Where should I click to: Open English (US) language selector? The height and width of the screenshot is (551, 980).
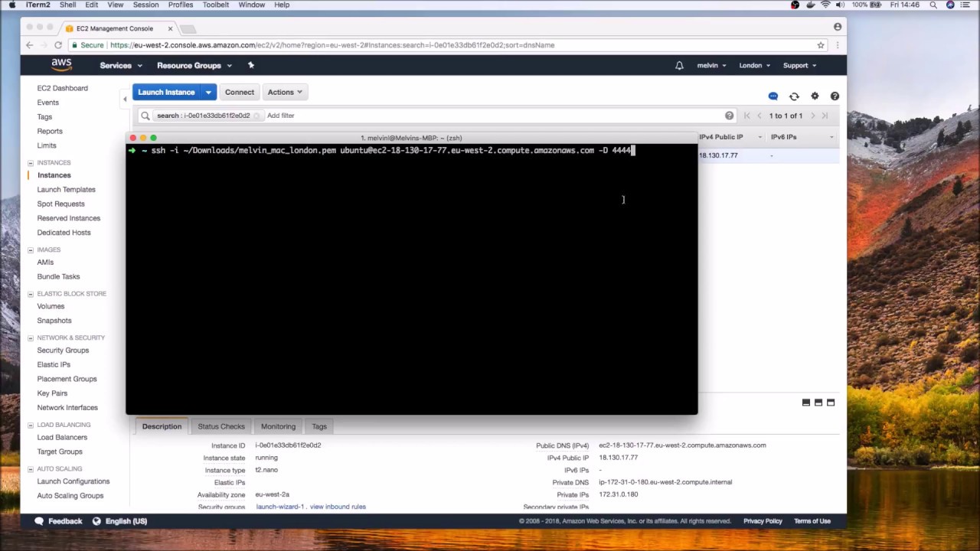[126, 521]
